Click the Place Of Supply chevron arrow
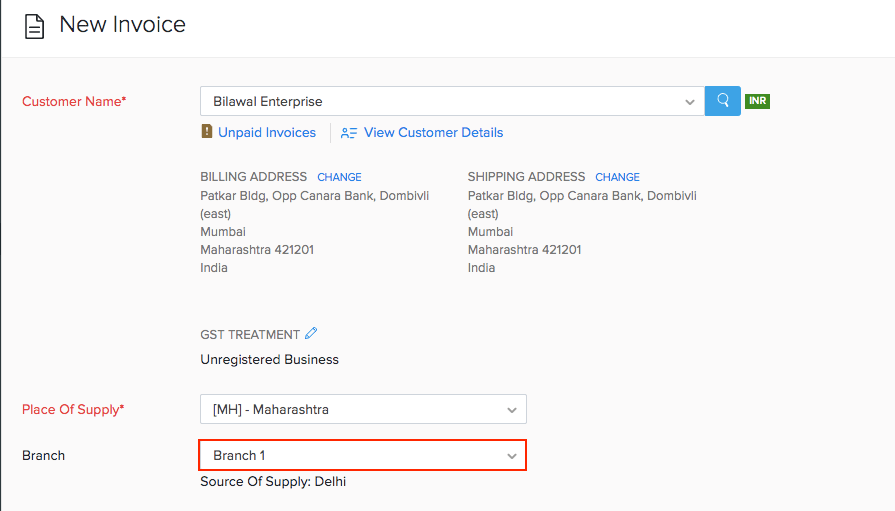The width and height of the screenshot is (895, 511). pos(512,410)
